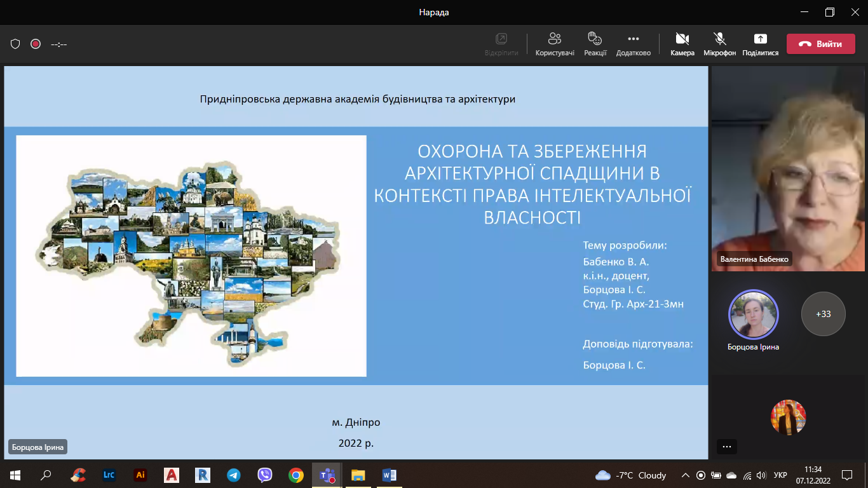The width and height of the screenshot is (868, 488).
Task: Open Viber from the taskbar
Action: point(265,475)
